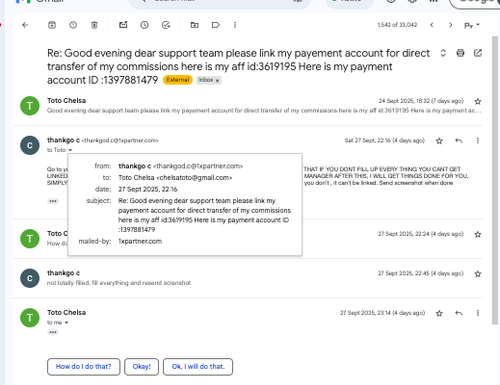
Task: Click Toto Chelsa green avatar at top
Action: pyautogui.click(x=30, y=106)
